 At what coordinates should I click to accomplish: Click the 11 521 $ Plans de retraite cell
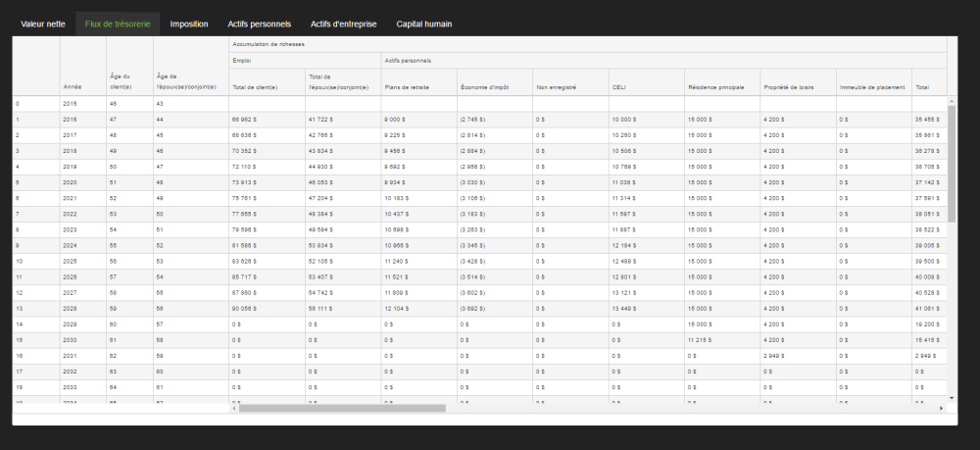point(419,276)
